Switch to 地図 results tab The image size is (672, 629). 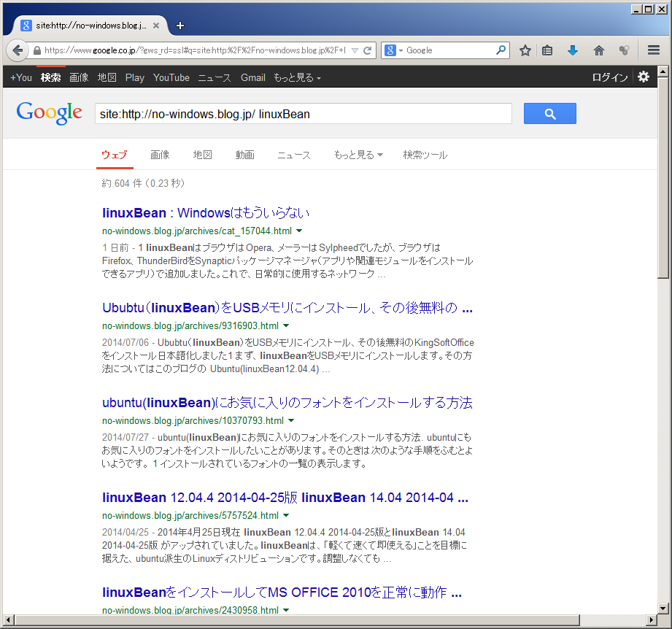click(x=202, y=155)
